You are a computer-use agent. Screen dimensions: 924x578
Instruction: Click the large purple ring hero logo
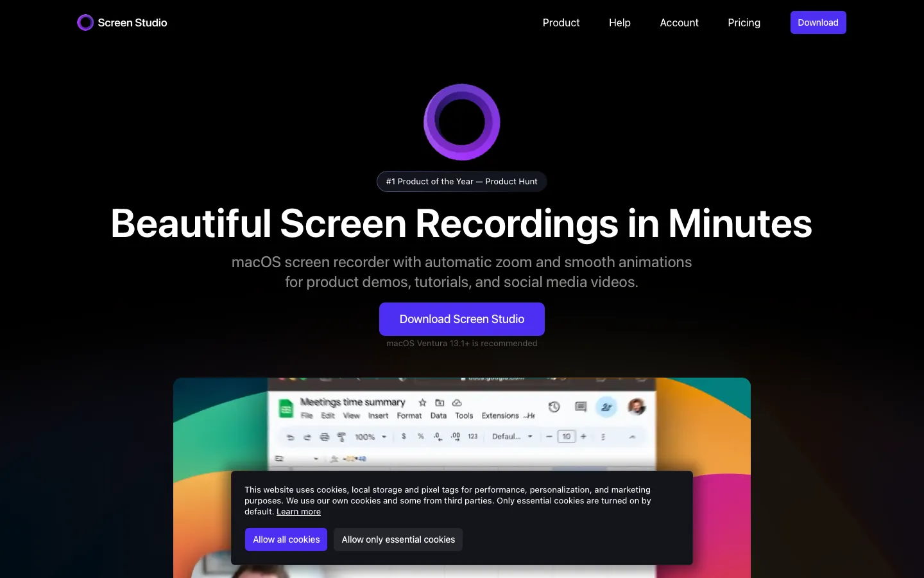click(x=462, y=122)
